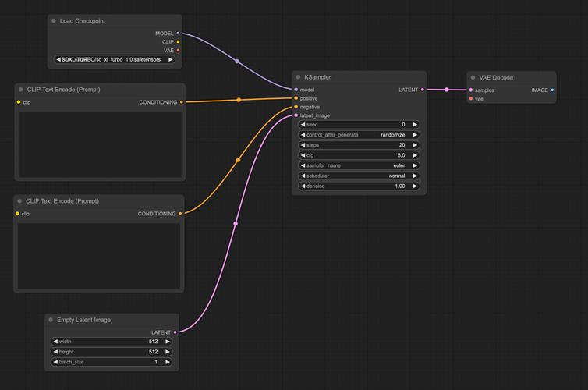Screen dimensions: 588x390
Task: Open the control_after_generate randomize selector
Action: point(359,135)
